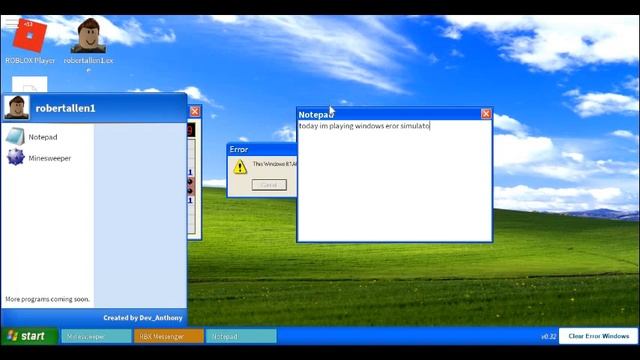
Task: Close the Minesweeper window behind start menu
Action: pyautogui.click(x=195, y=111)
